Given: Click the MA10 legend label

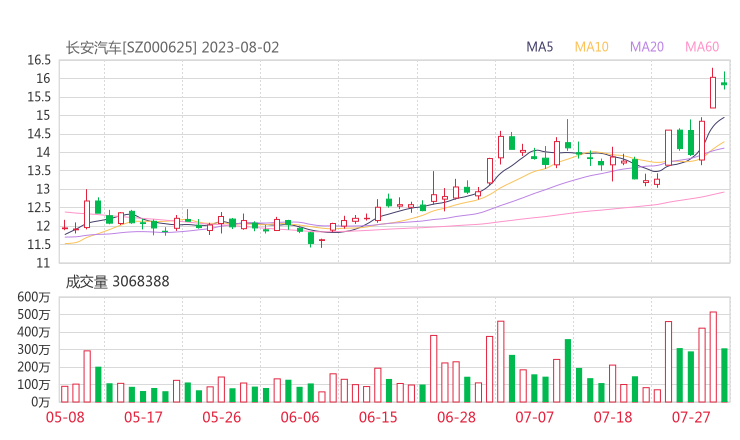Looking at the screenshot, I should pyautogui.click(x=591, y=47).
